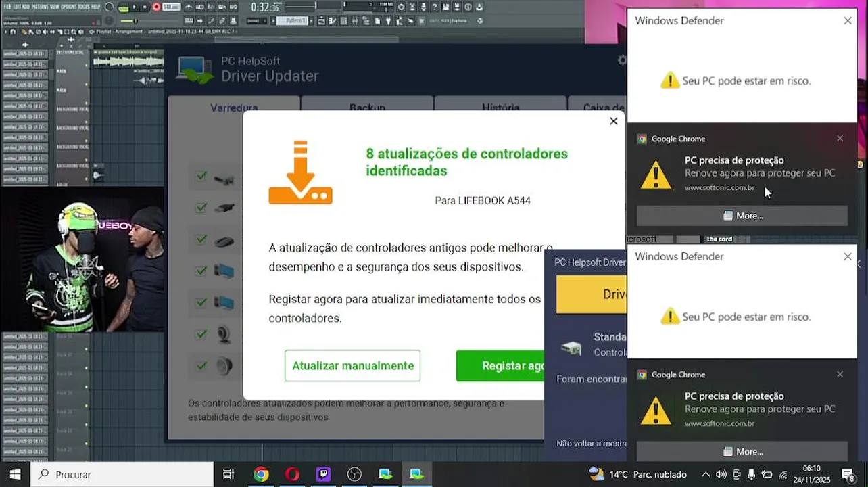Open the notification center icon
The width and height of the screenshot is (868, 487).
point(848,474)
